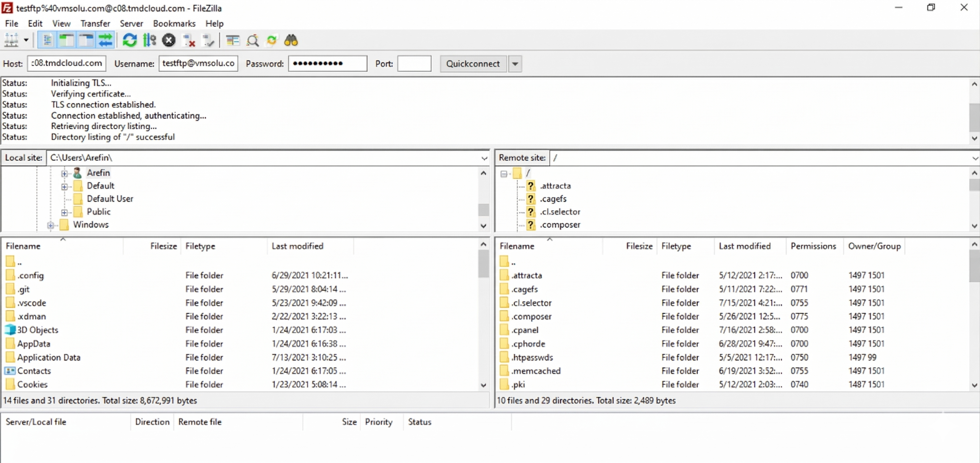Select the .htpasswds remote folder
The image size is (980, 463).
click(531, 357)
